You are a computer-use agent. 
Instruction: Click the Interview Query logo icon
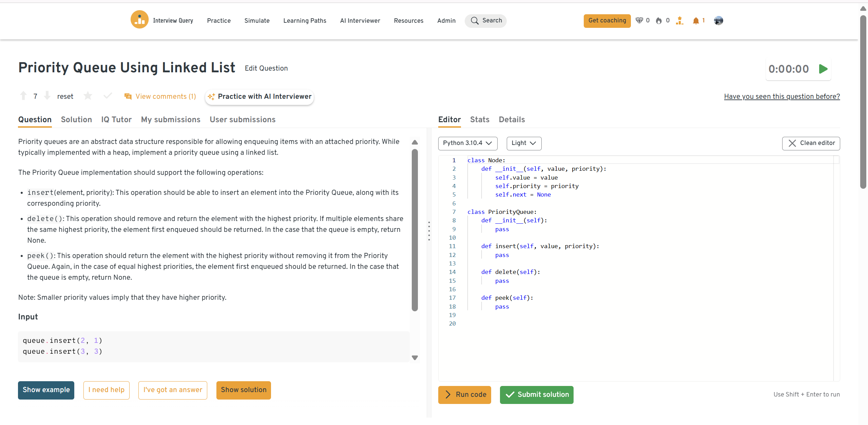pos(139,20)
